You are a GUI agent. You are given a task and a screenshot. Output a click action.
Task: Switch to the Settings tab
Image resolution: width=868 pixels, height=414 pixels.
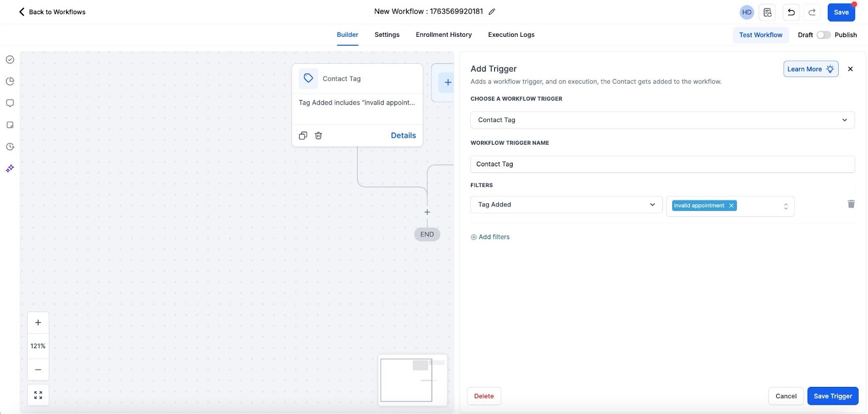point(387,35)
